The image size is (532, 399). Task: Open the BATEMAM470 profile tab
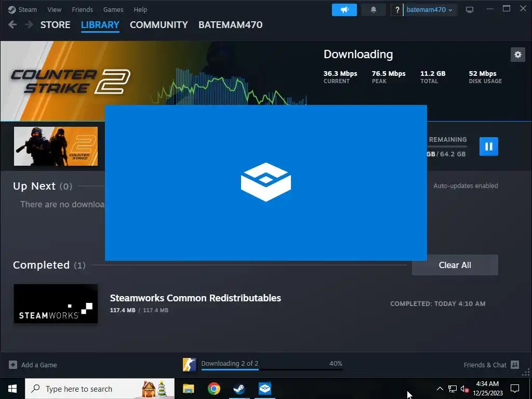(230, 25)
